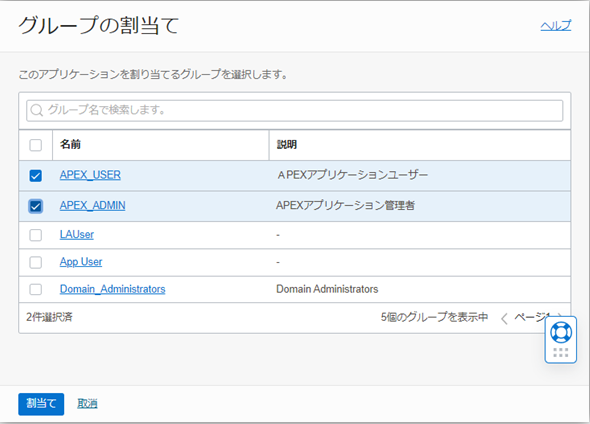Screen dimensions: 590x424
Task: Uncheck the APEX_ADMIN checkbox
Action: 36,206
